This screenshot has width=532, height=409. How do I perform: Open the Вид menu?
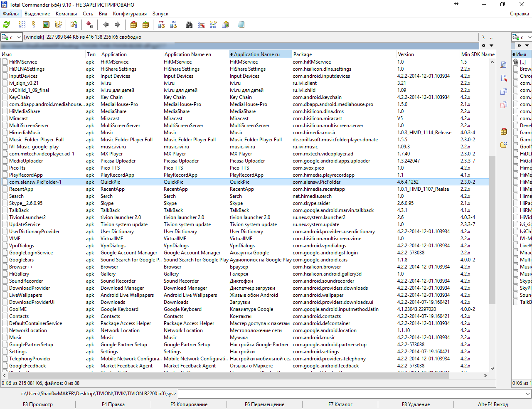tap(103, 14)
